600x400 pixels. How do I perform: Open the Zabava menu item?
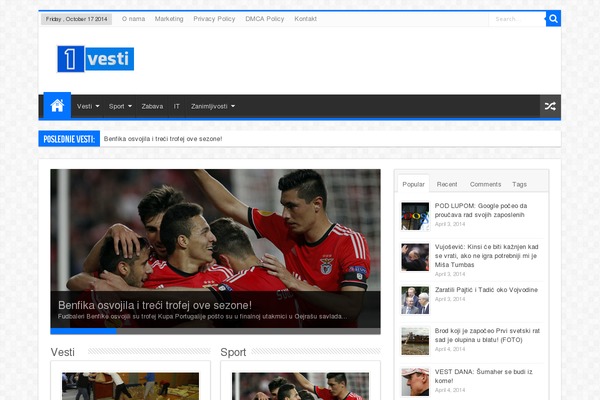click(152, 106)
